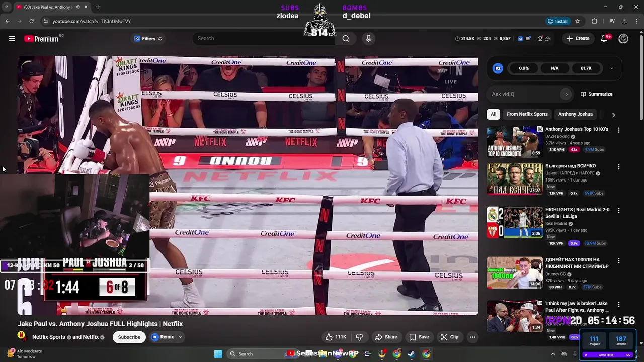
Task: Open a new Chrome tab
Action: coord(98,7)
